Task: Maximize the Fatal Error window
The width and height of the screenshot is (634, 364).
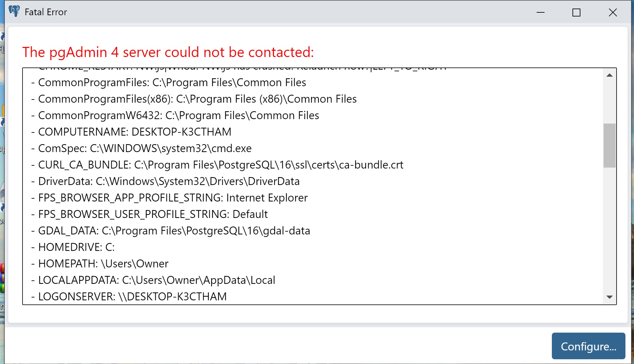Action: [576, 12]
